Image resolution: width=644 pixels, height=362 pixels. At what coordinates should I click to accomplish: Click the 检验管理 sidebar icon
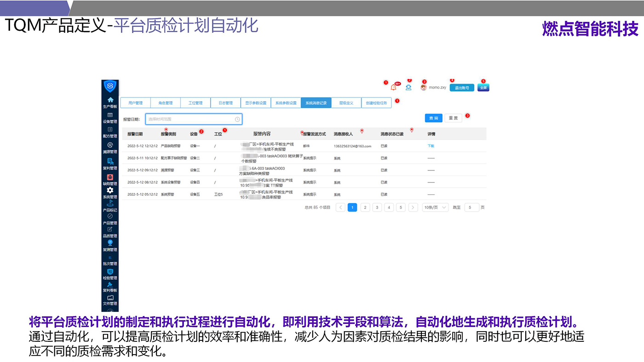point(110,272)
